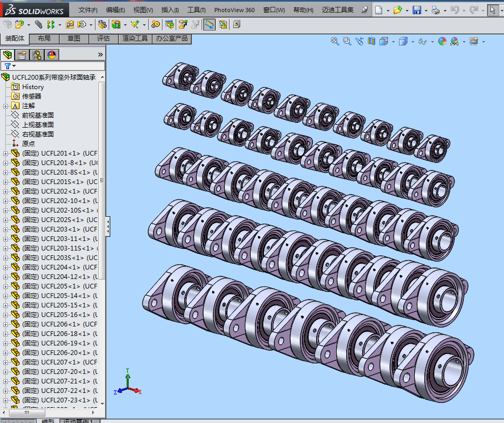Open the 编辑(E) menu

click(116, 10)
